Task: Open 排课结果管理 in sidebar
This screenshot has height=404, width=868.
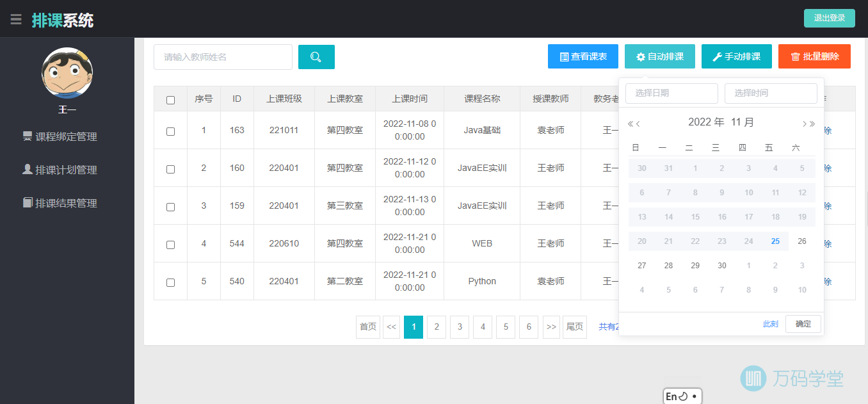Action: point(66,203)
